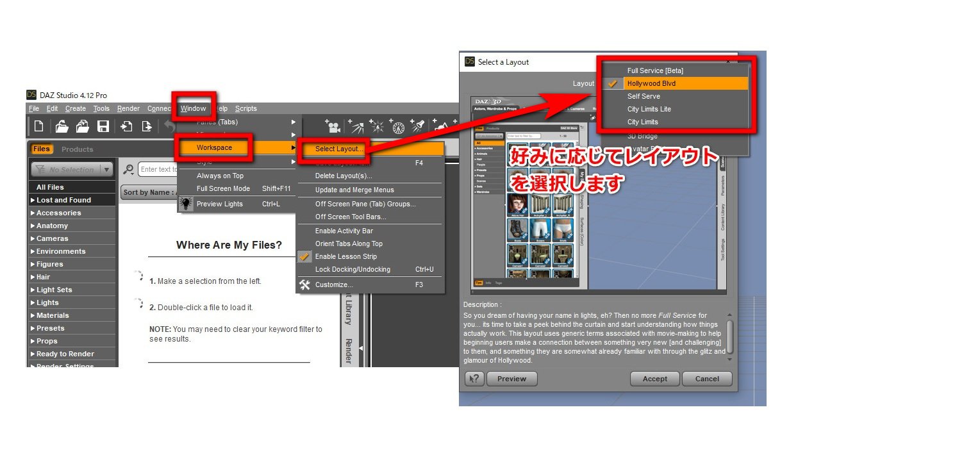The width and height of the screenshot is (980, 471).
Task: Click the Undo arrow icon
Action: coord(169,126)
